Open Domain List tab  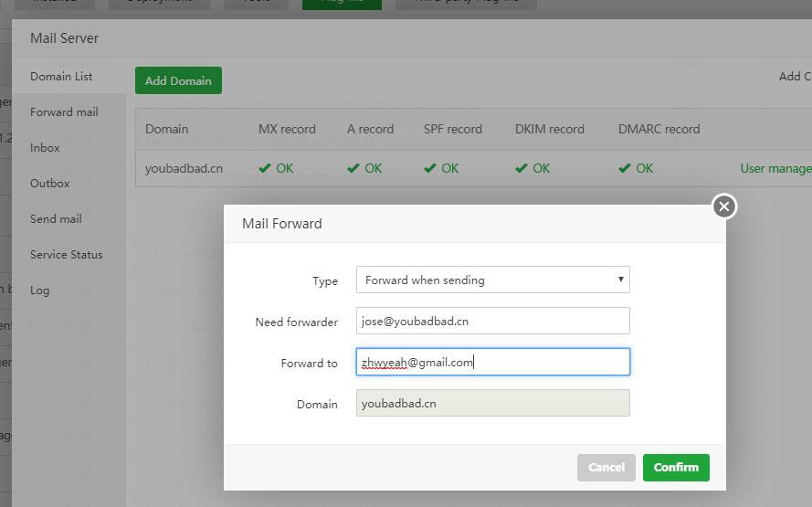[61, 76]
